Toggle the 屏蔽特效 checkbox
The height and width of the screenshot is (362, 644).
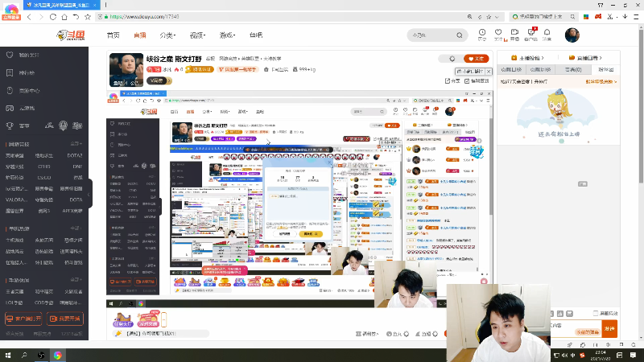click(x=596, y=313)
